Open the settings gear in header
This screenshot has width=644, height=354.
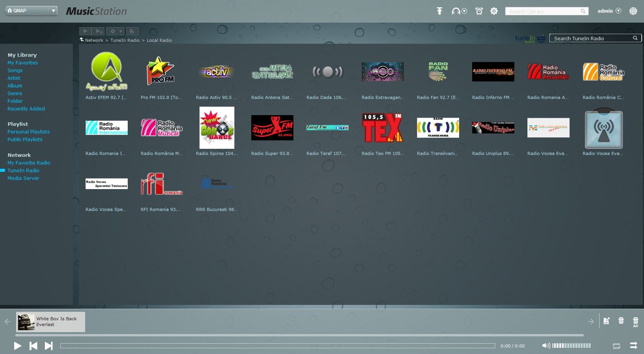coord(494,11)
